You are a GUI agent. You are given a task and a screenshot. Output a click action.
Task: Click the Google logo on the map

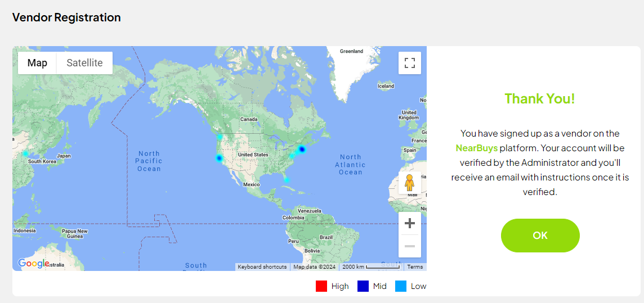pyautogui.click(x=33, y=263)
